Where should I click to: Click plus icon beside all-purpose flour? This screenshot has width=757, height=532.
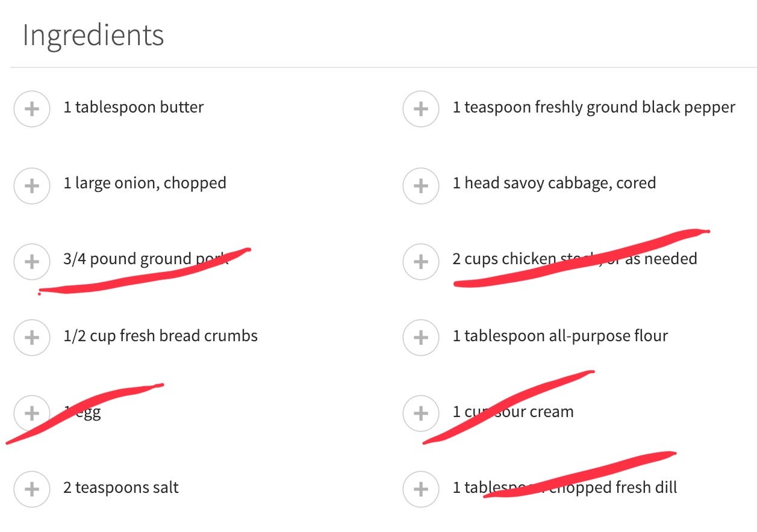420,338
